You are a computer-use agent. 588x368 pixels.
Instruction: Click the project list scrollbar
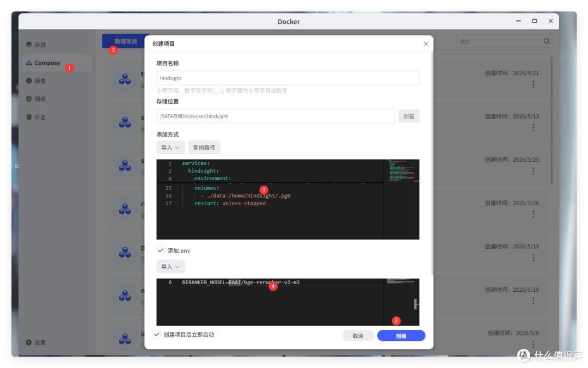point(551,120)
